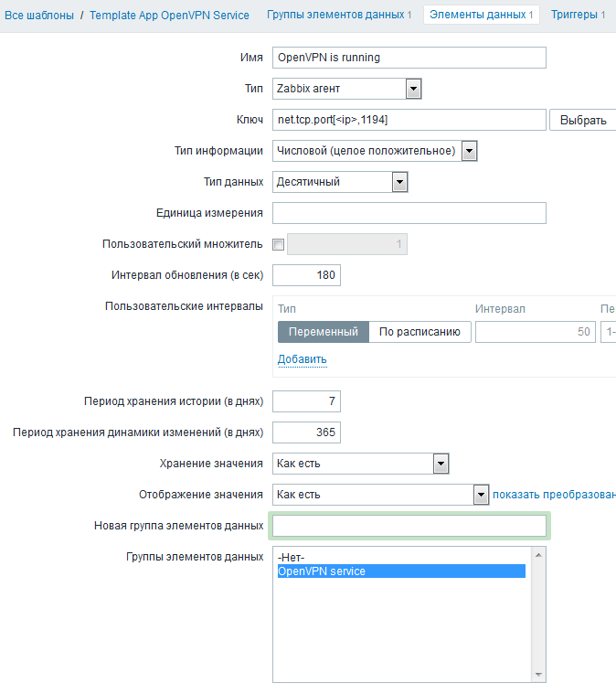Viewport: 616px width, 694px height.
Task: Click the custom interval field showing 50
Action: pyautogui.click(x=536, y=332)
